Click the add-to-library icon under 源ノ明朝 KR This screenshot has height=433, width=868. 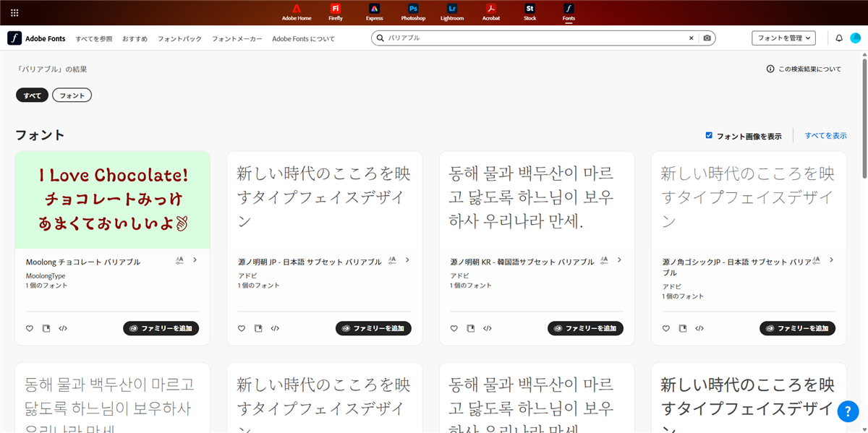[x=470, y=328]
